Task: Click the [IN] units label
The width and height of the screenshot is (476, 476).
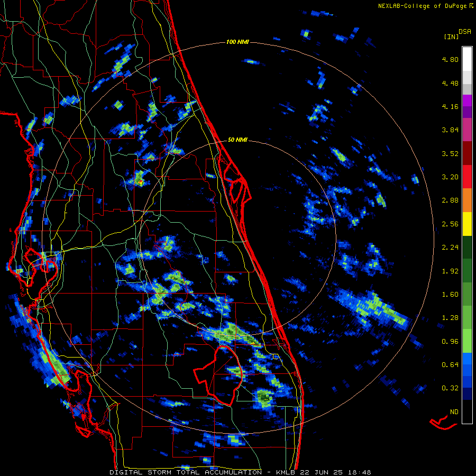Action: tap(451, 36)
